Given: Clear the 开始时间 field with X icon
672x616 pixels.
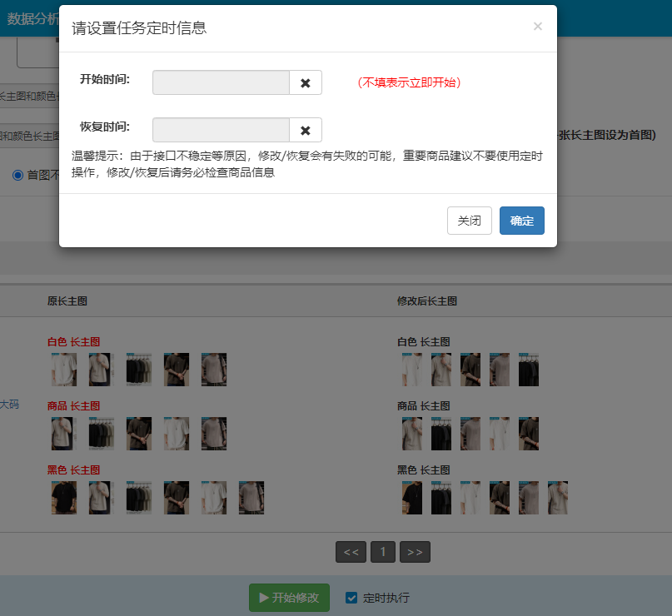Looking at the screenshot, I should pos(305,83).
